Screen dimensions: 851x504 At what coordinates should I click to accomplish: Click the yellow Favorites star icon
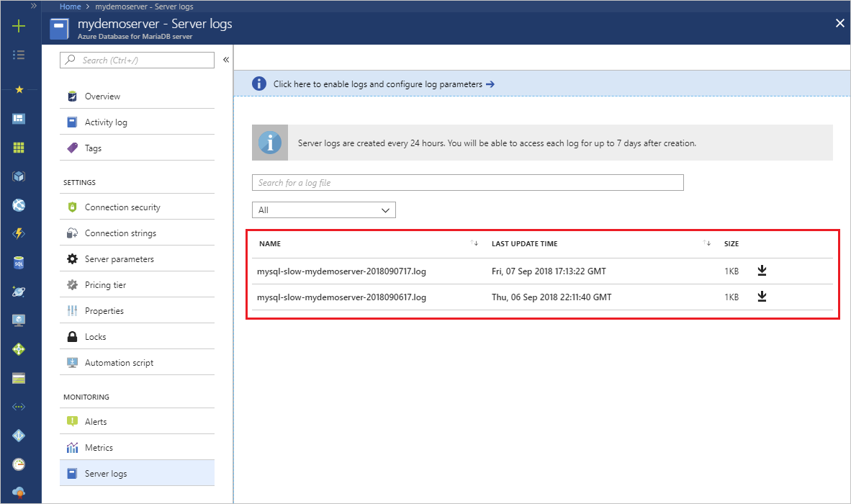[19, 89]
